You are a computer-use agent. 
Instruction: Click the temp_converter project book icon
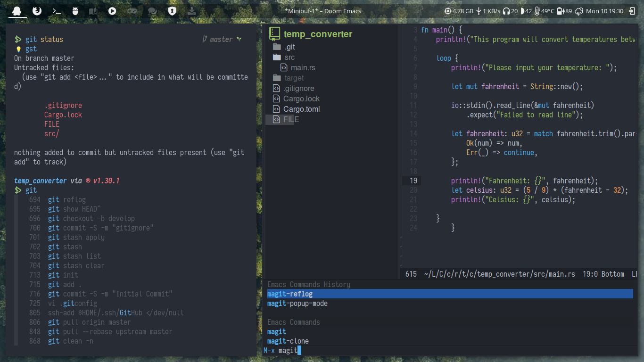(x=274, y=33)
